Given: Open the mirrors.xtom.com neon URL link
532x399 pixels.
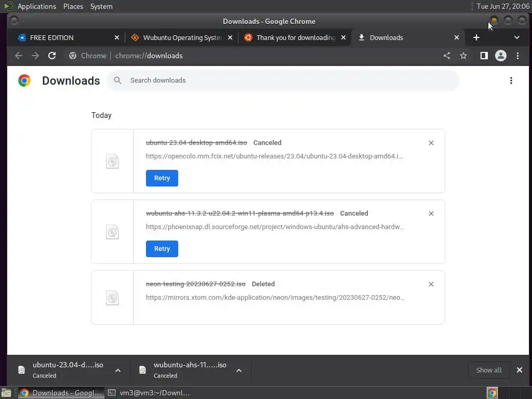Looking at the screenshot, I should tap(275, 298).
